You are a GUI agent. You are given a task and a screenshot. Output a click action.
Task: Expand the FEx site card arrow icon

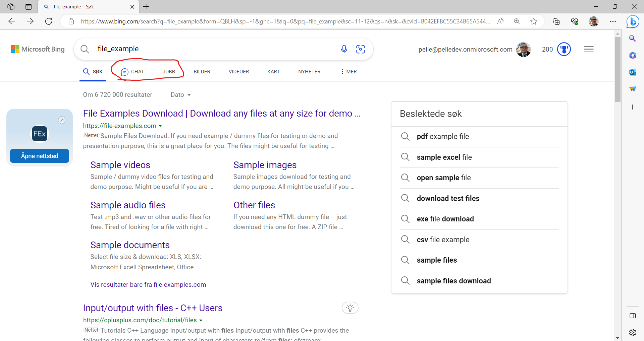pyautogui.click(x=62, y=120)
